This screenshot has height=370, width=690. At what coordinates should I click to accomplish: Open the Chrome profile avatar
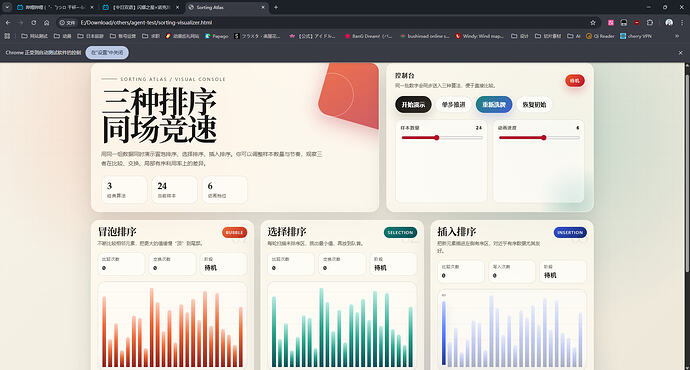(x=669, y=22)
